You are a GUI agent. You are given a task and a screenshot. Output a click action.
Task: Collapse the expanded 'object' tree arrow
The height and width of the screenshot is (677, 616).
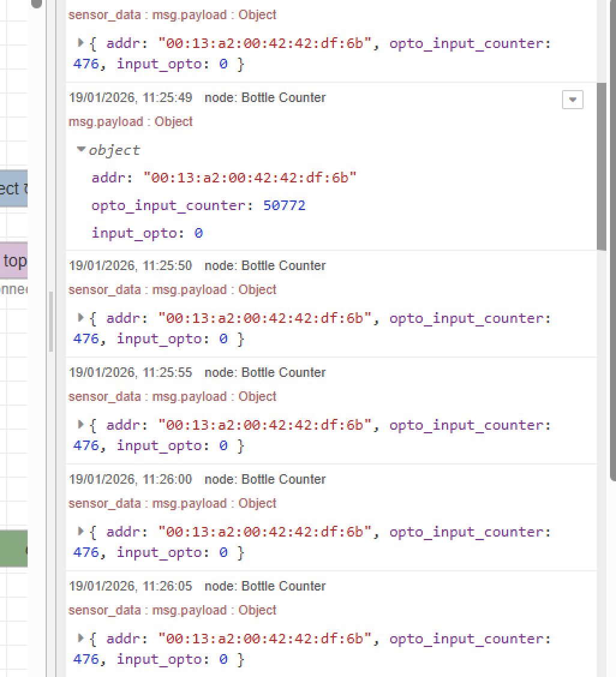82,149
